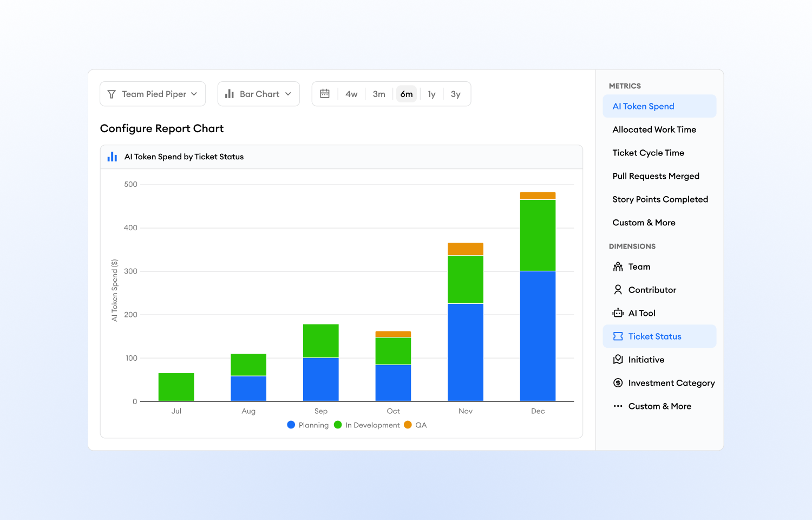The image size is (812, 520).
Task: Click the Planning legend label
Action: (x=313, y=425)
